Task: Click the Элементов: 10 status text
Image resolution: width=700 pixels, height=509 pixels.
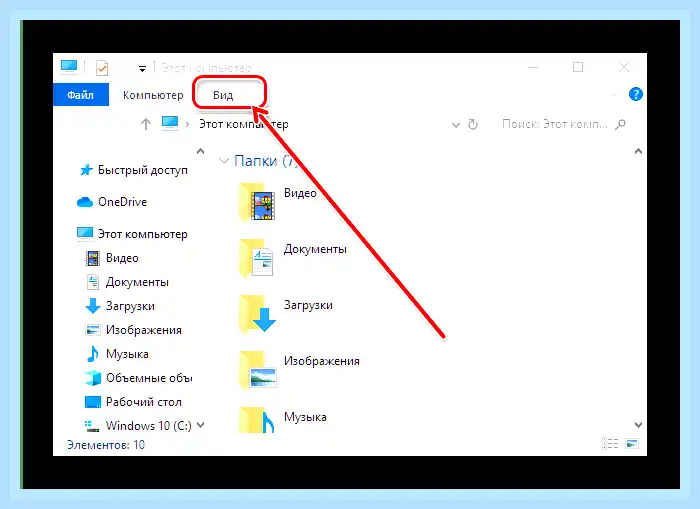Action: [x=106, y=445]
